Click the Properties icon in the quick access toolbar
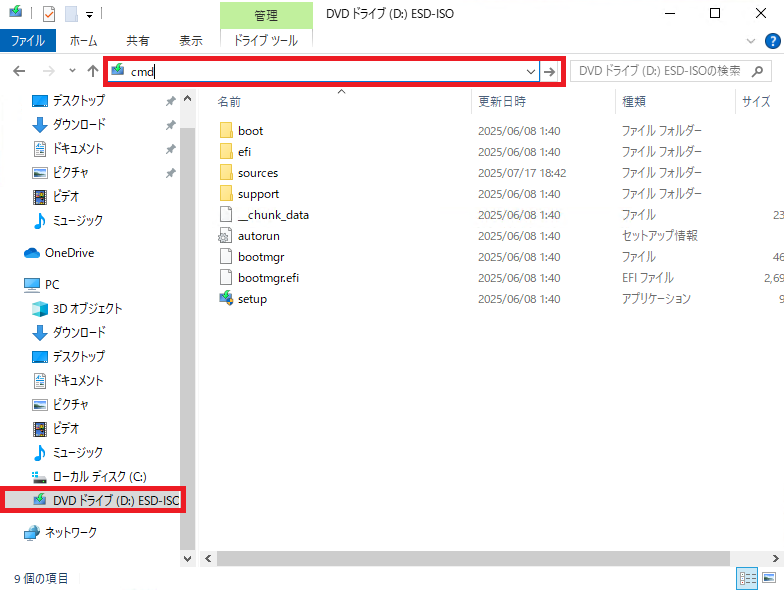Image resolution: width=784 pixels, height=590 pixels. pos(48,14)
